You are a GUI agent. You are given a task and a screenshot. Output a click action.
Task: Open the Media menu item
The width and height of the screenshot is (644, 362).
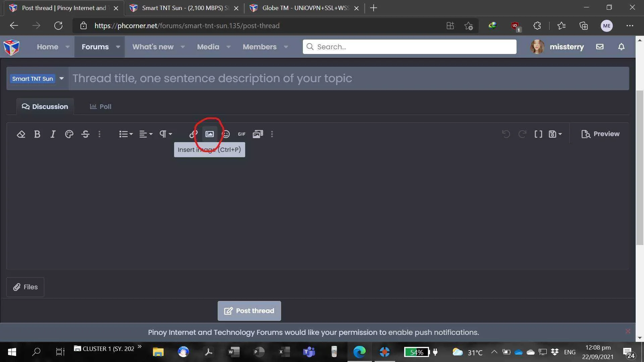[208, 47]
